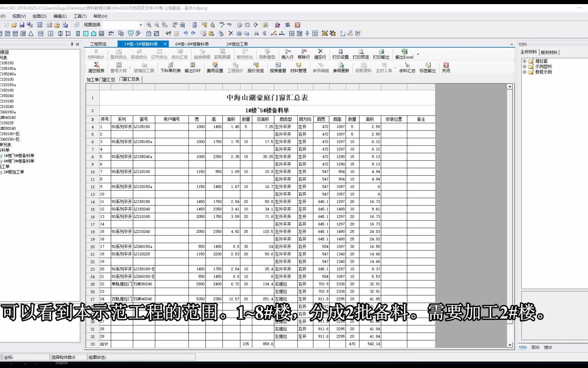Open 报表查看 report viewer
The width and height of the screenshot is (588, 368).
tap(278, 68)
